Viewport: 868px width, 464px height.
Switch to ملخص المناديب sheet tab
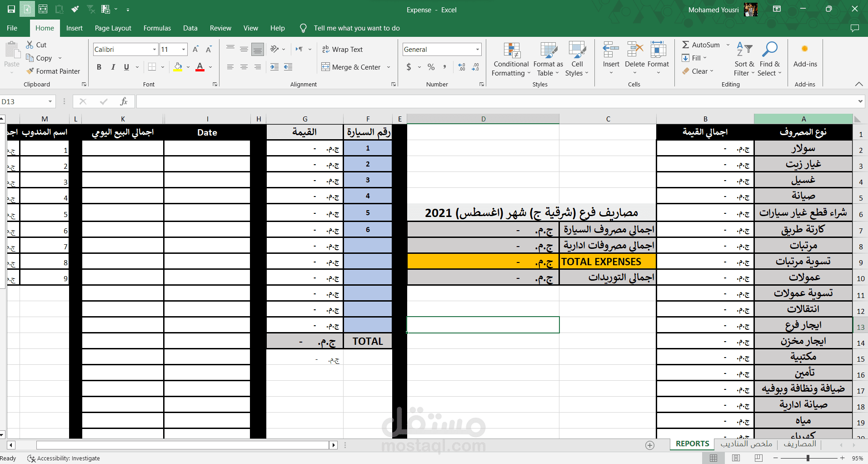point(746,444)
